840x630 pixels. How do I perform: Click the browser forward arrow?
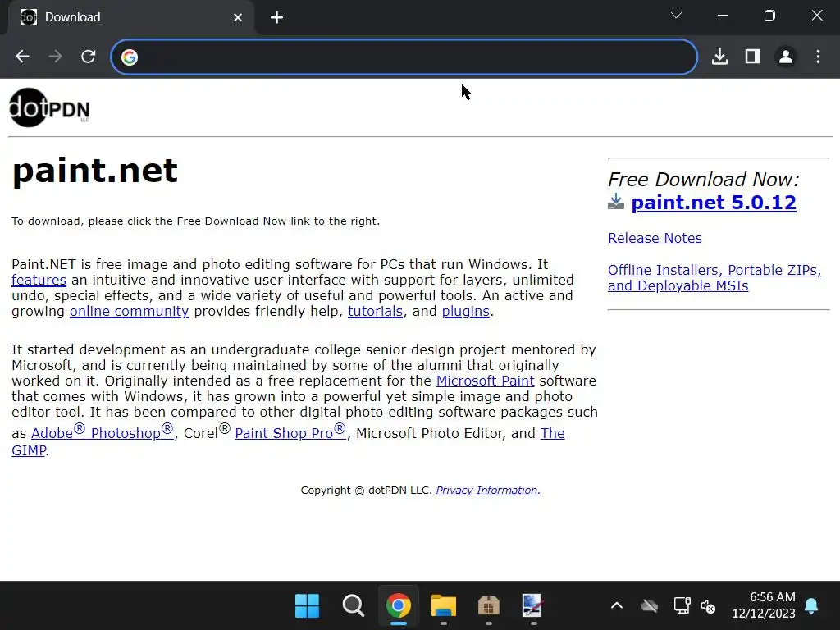click(x=55, y=57)
